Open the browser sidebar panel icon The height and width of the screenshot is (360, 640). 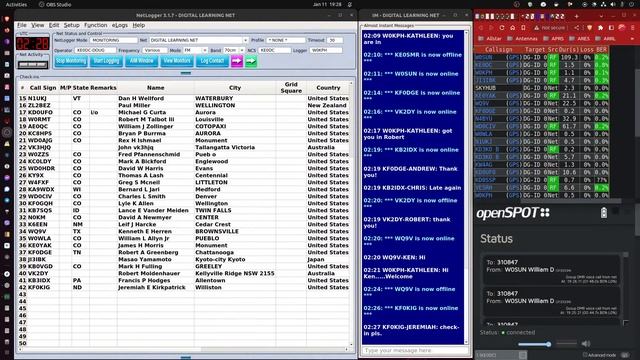tap(611, 28)
